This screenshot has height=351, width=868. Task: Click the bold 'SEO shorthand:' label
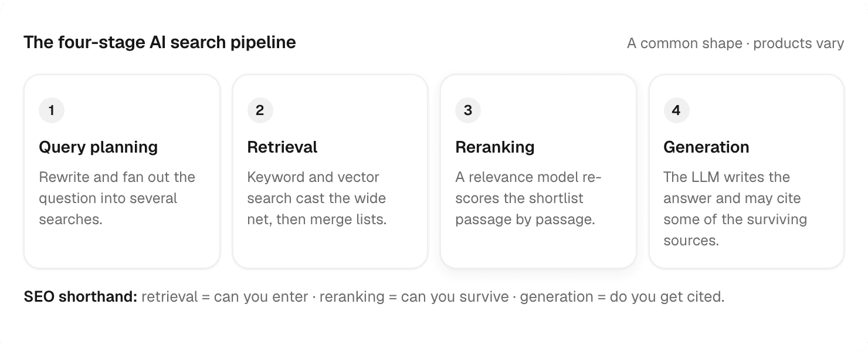pos(80,297)
